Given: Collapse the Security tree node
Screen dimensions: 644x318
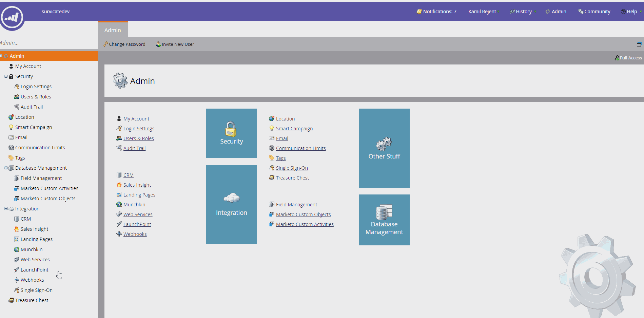Looking at the screenshot, I should pos(6,76).
